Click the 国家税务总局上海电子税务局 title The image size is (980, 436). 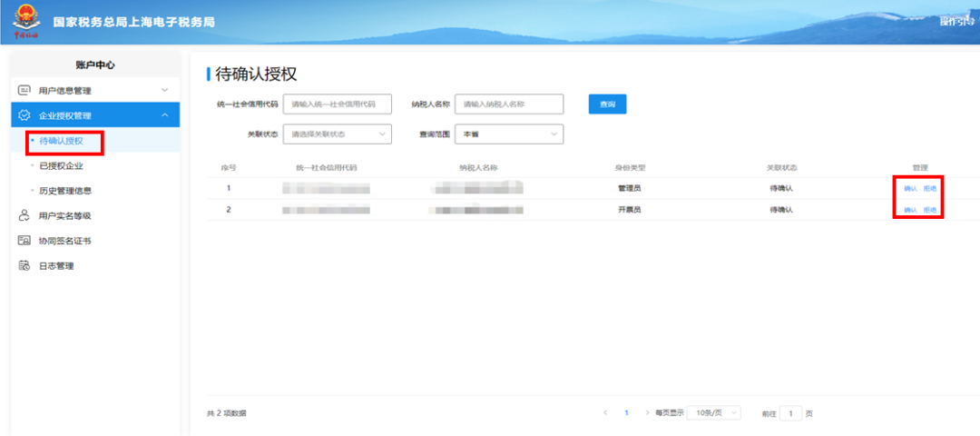(x=133, y=23)
